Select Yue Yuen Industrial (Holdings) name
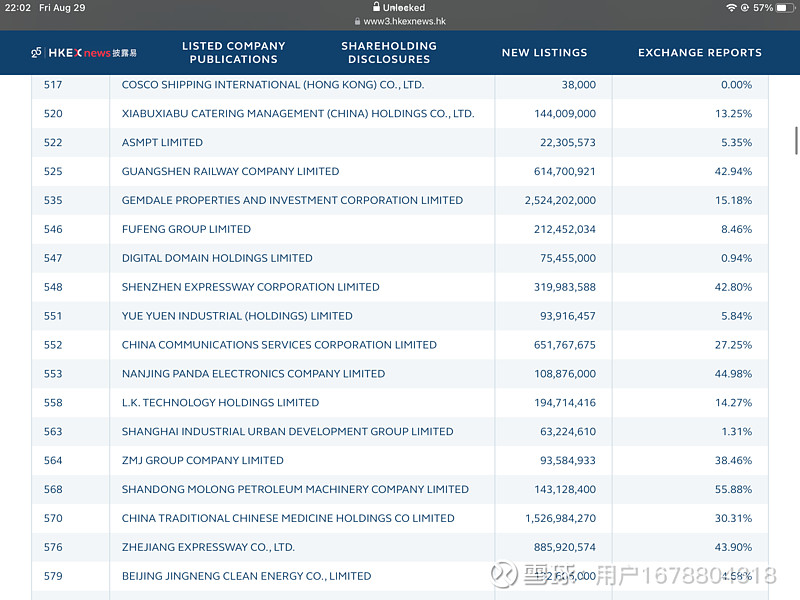 click(x=237, y=316)
